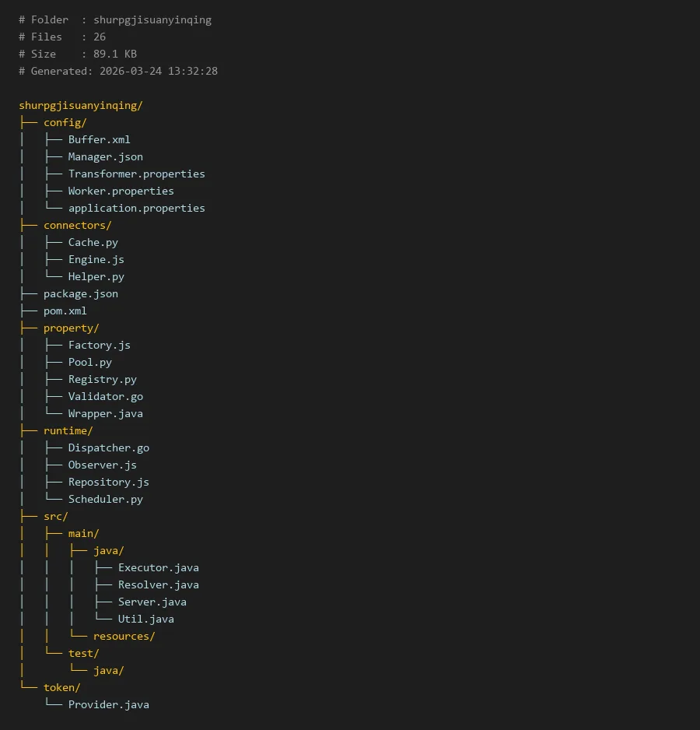Open package.json file

tap(80, 293)
